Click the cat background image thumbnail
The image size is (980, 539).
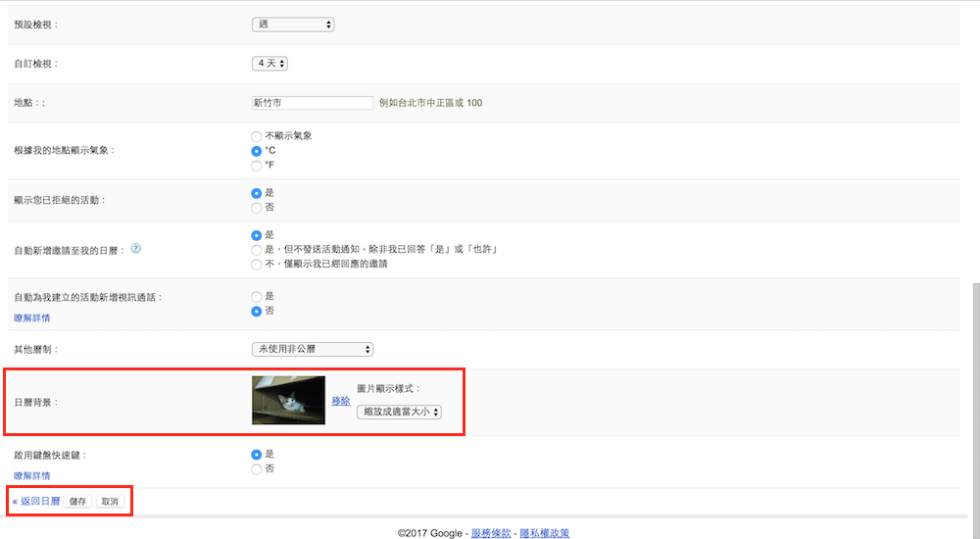tap(289, 400)
